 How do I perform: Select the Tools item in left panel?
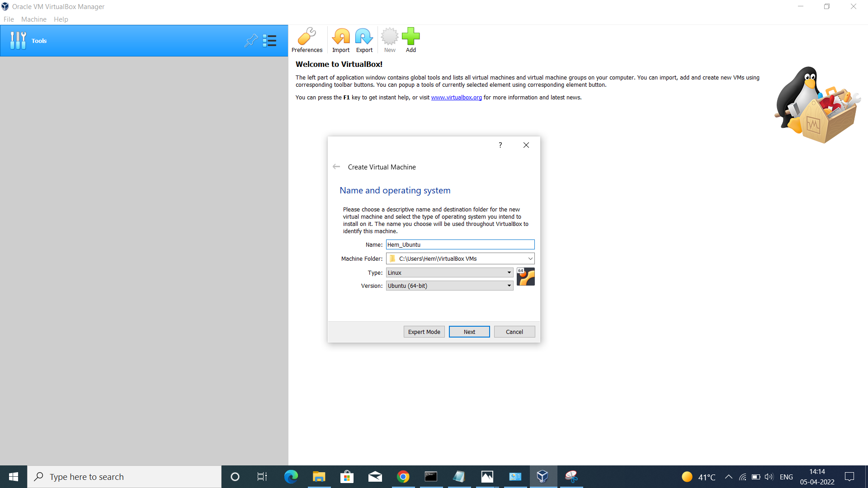point(144,41)
